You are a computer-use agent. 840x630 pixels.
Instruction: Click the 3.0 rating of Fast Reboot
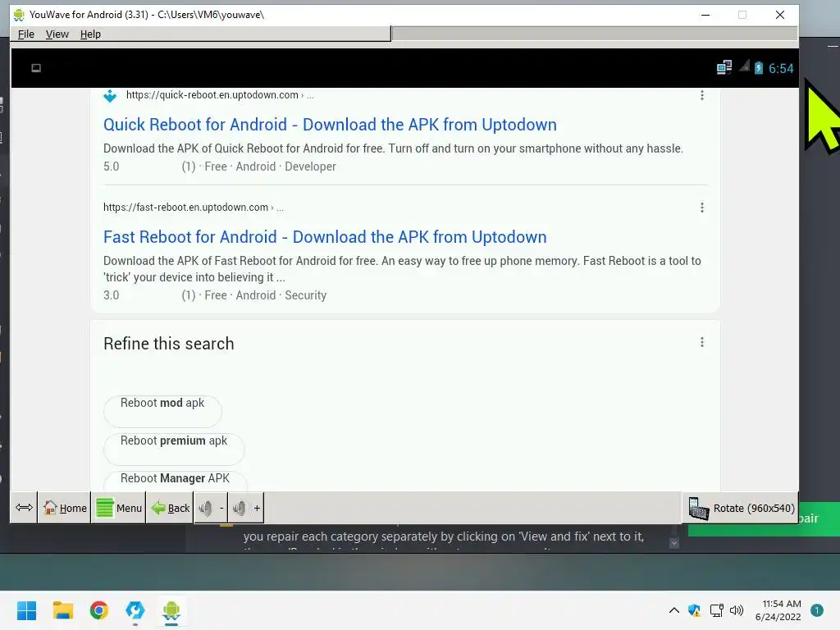(111, 295)
